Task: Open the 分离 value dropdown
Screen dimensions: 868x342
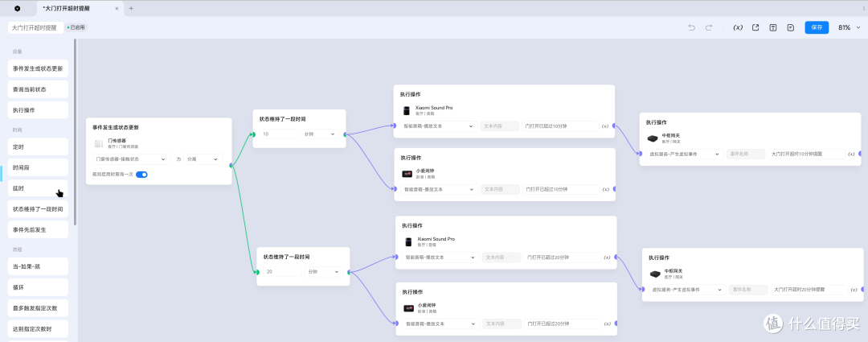Action: pyautogui.click(x=203, y=159)
